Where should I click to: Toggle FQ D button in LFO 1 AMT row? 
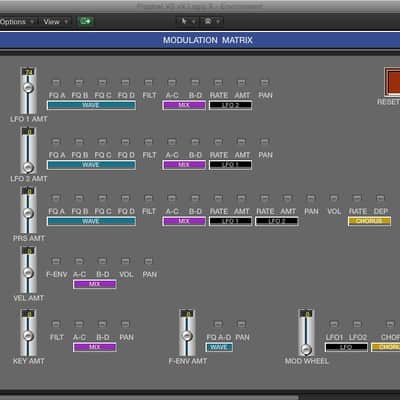(125, 82)
